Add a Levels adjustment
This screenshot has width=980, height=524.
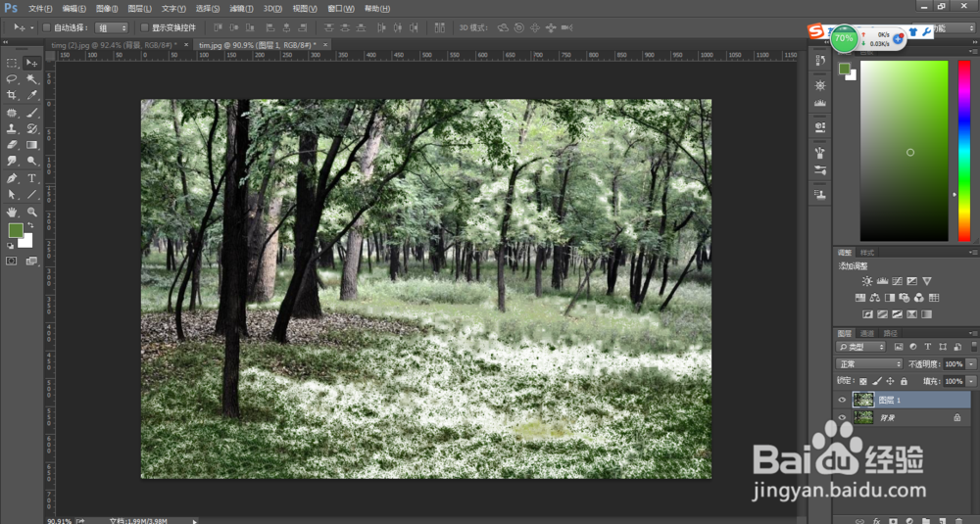pyautogui.click(x=882, y=282)
